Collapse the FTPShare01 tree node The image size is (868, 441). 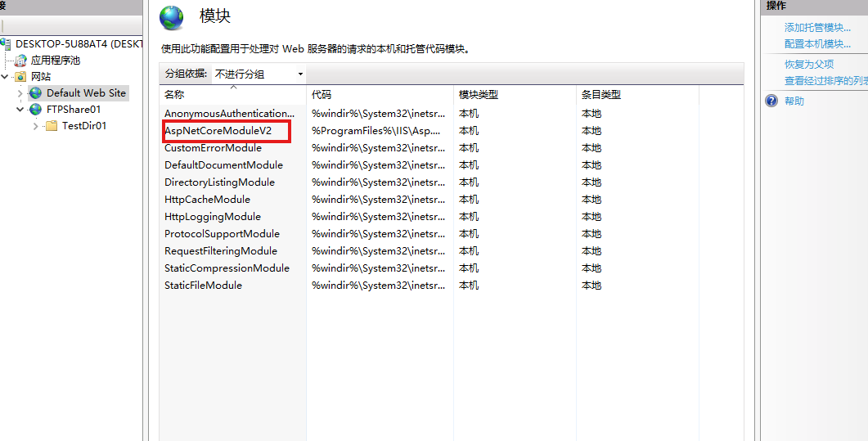point(20,110)
